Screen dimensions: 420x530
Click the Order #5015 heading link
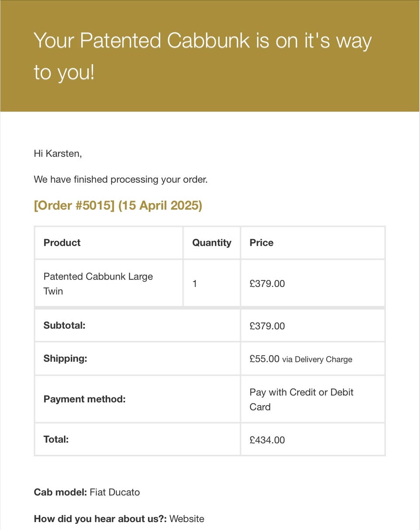tap(118, 205)
